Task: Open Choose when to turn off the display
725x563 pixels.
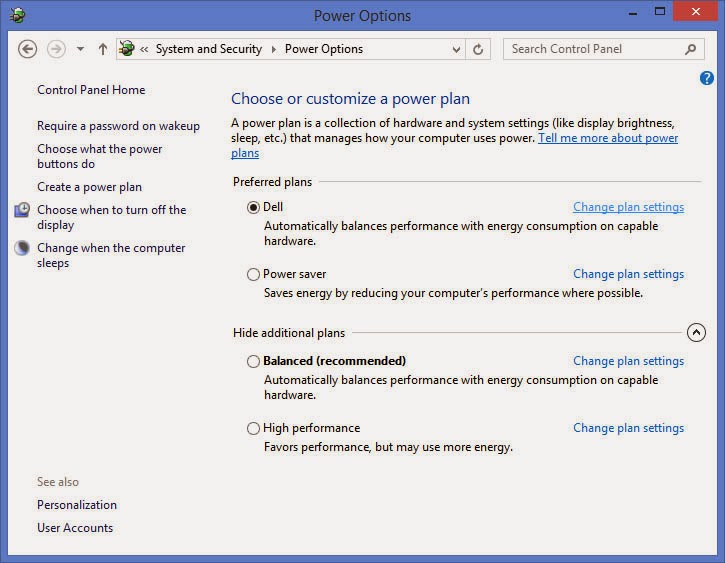Action: tap(111, 217)
